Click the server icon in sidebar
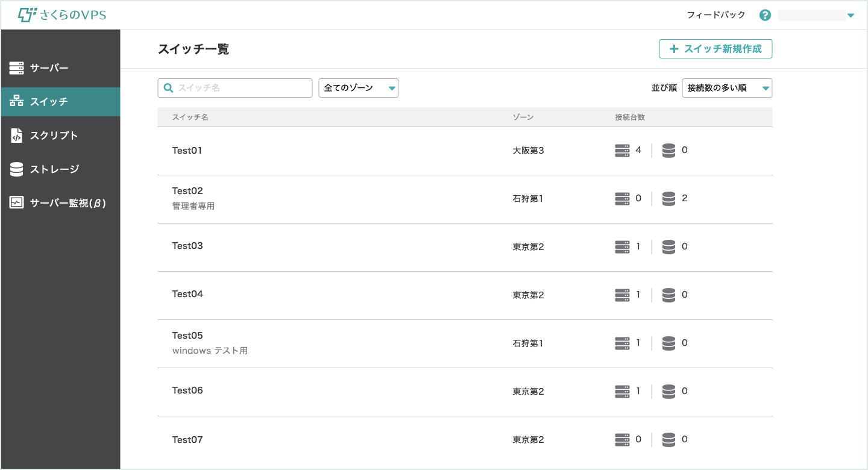Image resolution: width=868 pixels, height=470 pixels. pyautogui.click(x=16, y=68)
